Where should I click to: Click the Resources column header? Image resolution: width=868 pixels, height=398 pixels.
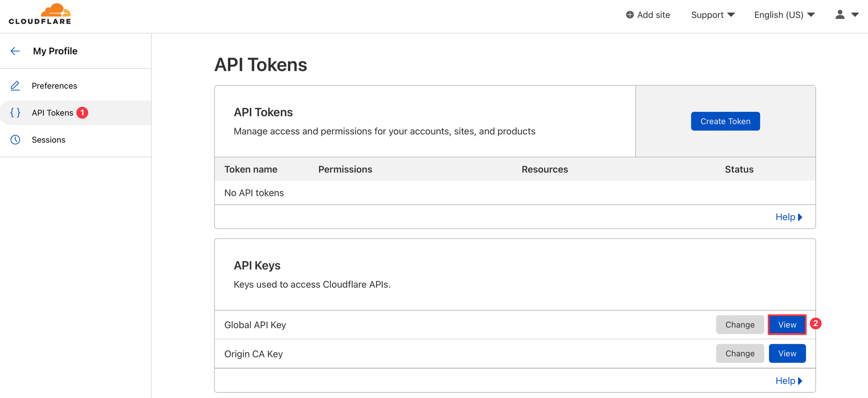pos(545,170)
